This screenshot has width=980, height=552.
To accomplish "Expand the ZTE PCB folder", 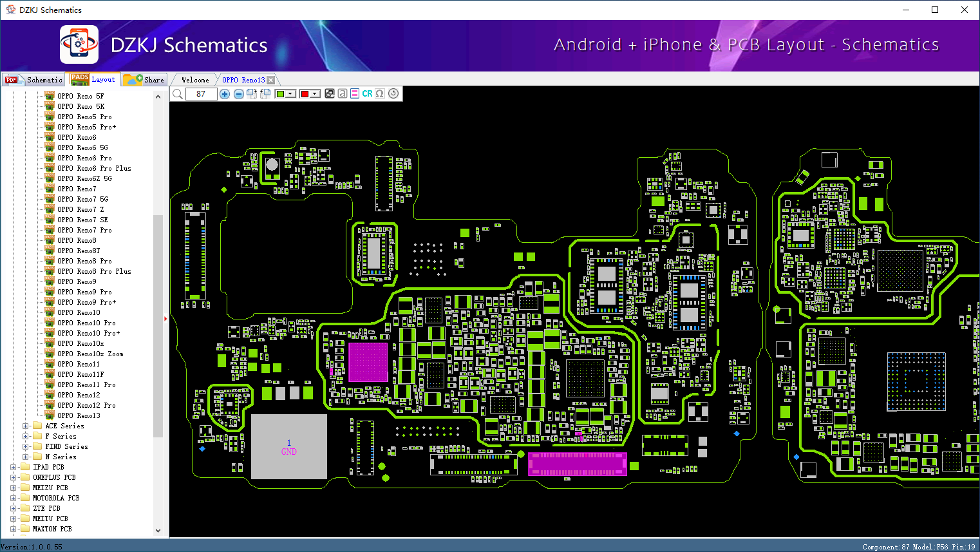I will click(13, 508).
